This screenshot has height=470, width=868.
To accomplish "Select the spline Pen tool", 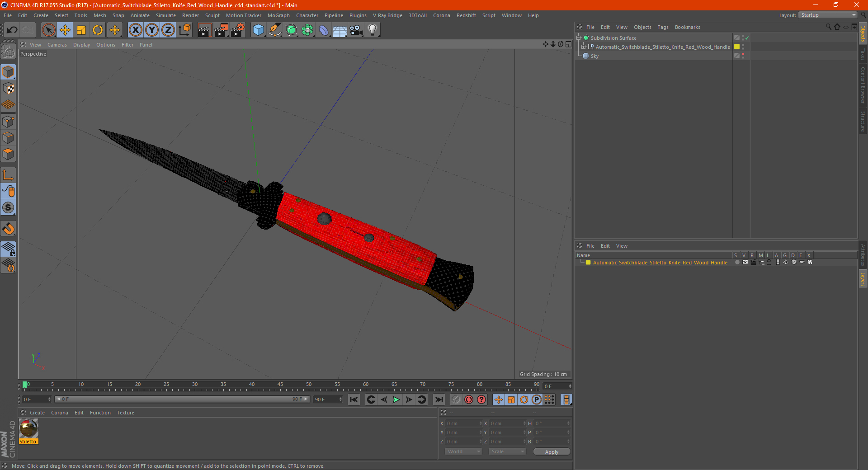I will click(x=275, y=30).
